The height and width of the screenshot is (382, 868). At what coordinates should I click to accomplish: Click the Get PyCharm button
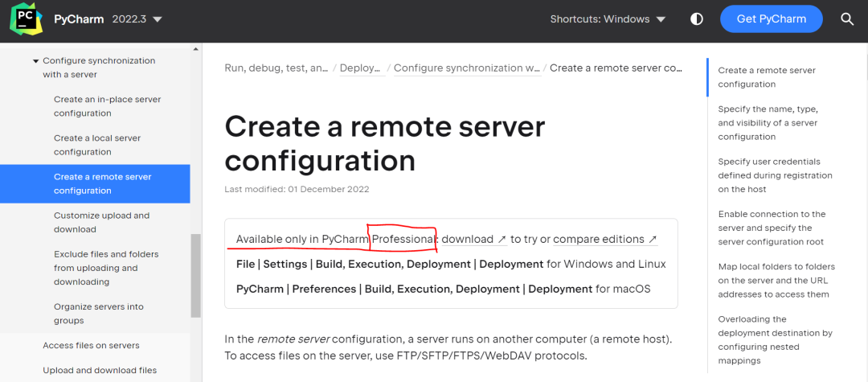tap(771, 19)
